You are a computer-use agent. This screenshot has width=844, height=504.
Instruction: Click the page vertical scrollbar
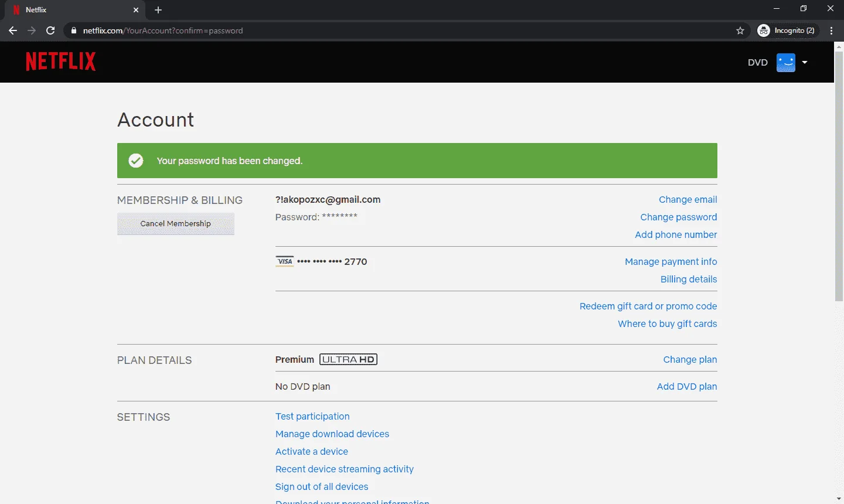click(x=839, y=176)
